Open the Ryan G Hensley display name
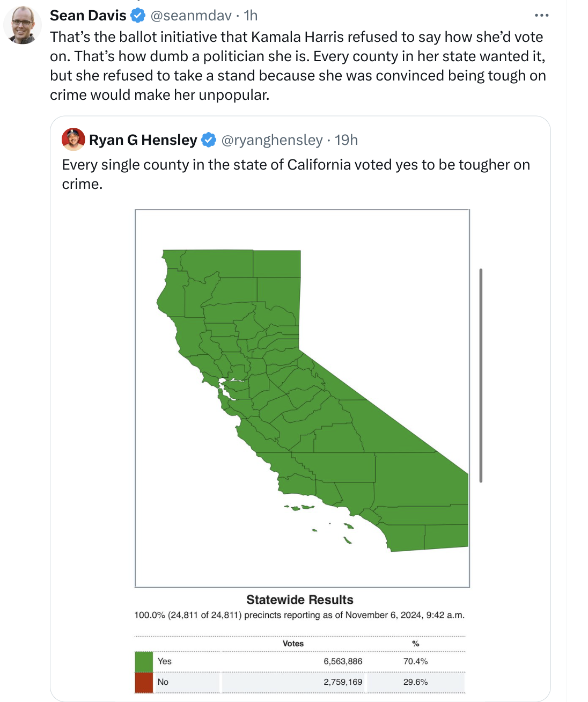588x702 pixels. tap(143, 140)
